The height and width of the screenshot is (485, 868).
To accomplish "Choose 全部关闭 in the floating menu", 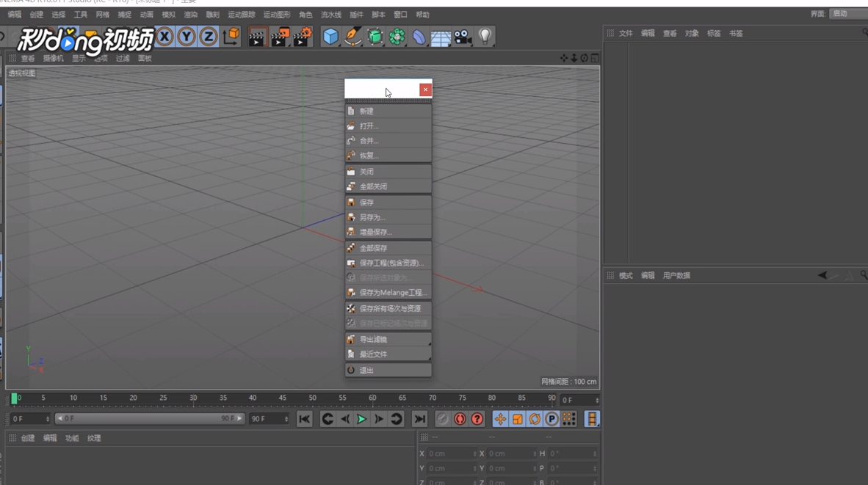I will (x=388, y=187).
